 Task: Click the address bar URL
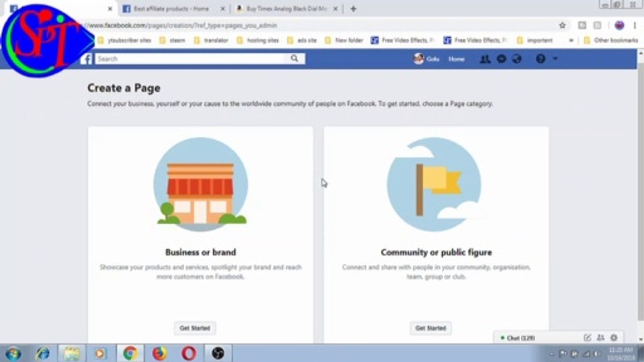[184, 25]
